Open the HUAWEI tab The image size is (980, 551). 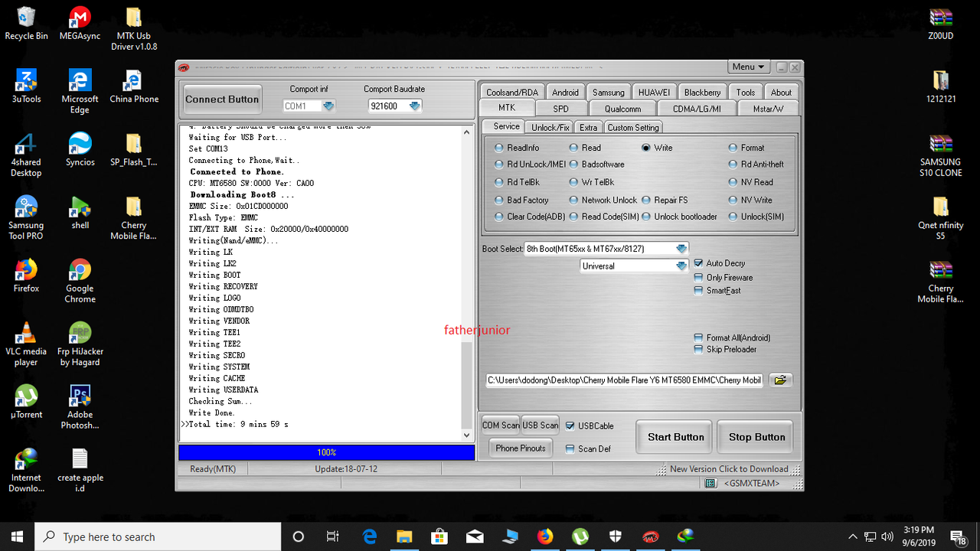click(654, 93)
